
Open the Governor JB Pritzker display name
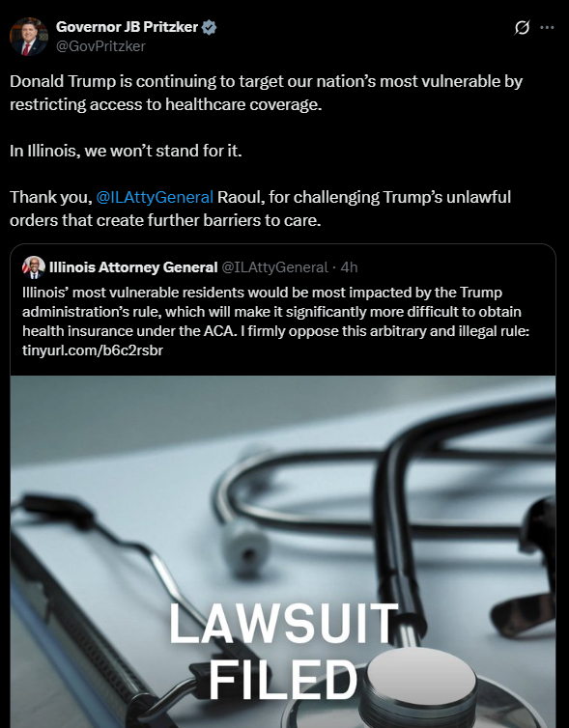127,27
